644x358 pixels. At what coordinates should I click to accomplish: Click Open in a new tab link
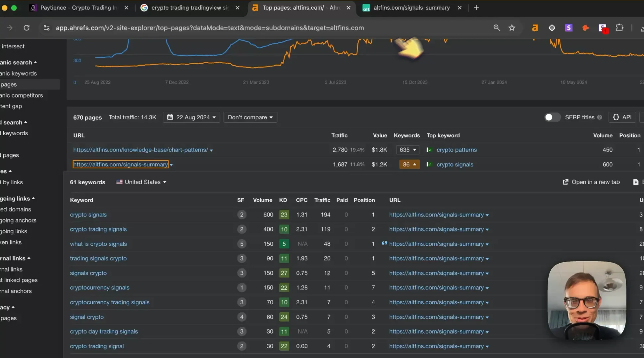point(591,182)
